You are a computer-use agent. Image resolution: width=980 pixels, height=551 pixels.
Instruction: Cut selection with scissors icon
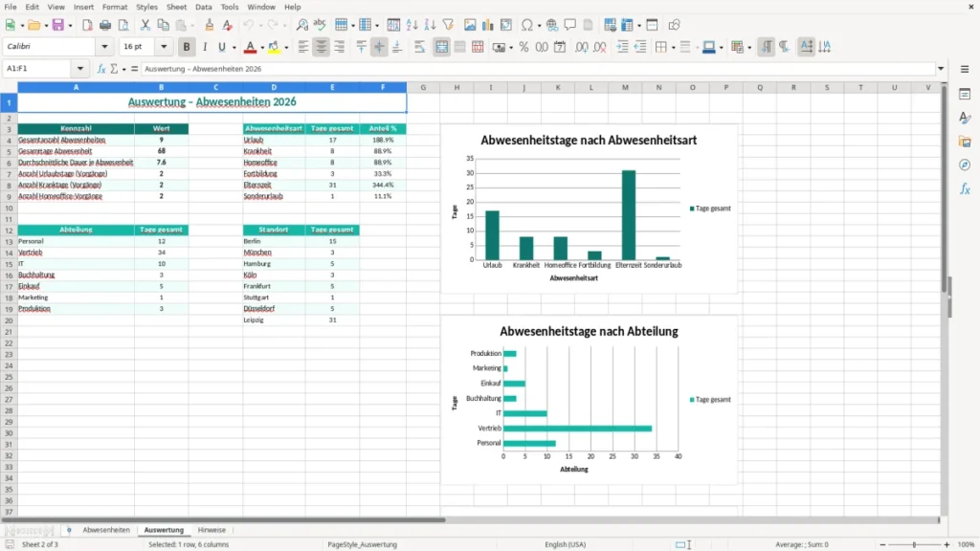[x=145, y=25]
